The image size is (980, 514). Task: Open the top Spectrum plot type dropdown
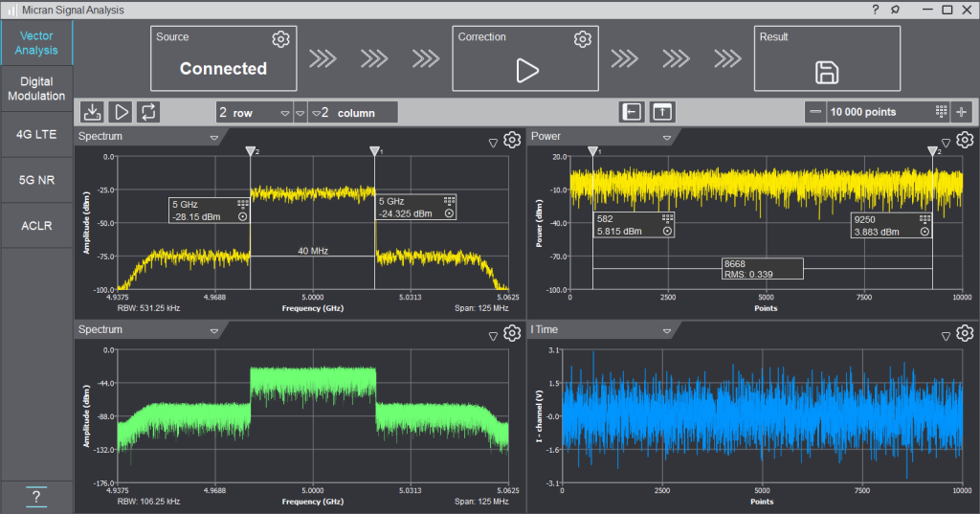tap(214, 138)
